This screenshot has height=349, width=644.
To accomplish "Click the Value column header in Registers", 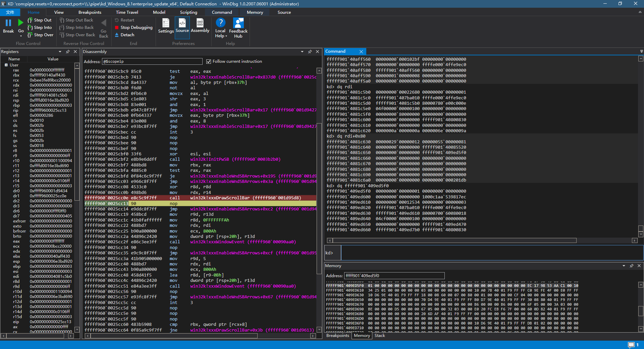I will [53, 59].
